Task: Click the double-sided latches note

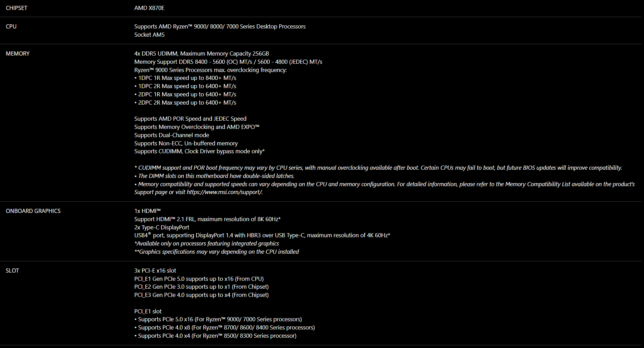Action: (214, 176)
